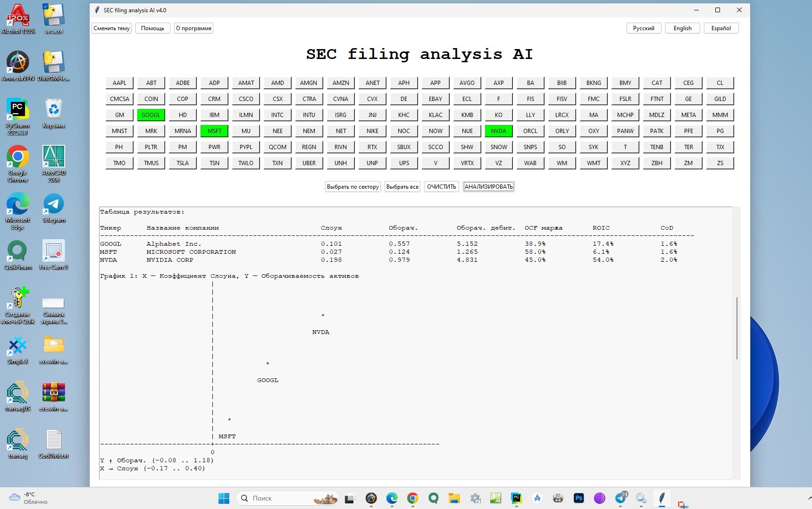This screenshot has height=509, width=812.
Task: Launch the sec.exe desktop icon
Action: pos(54,19)
